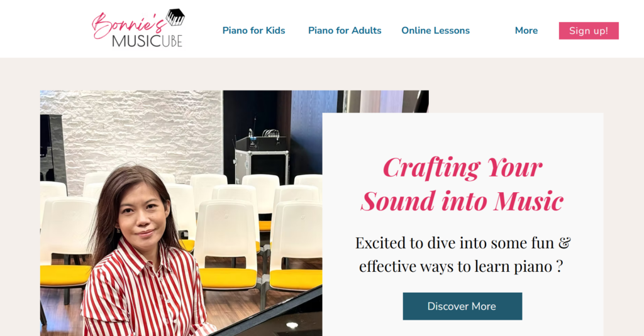Click the pink "Bonnie's" script logo text
The image size is (644, 336).
click(128, 24)
